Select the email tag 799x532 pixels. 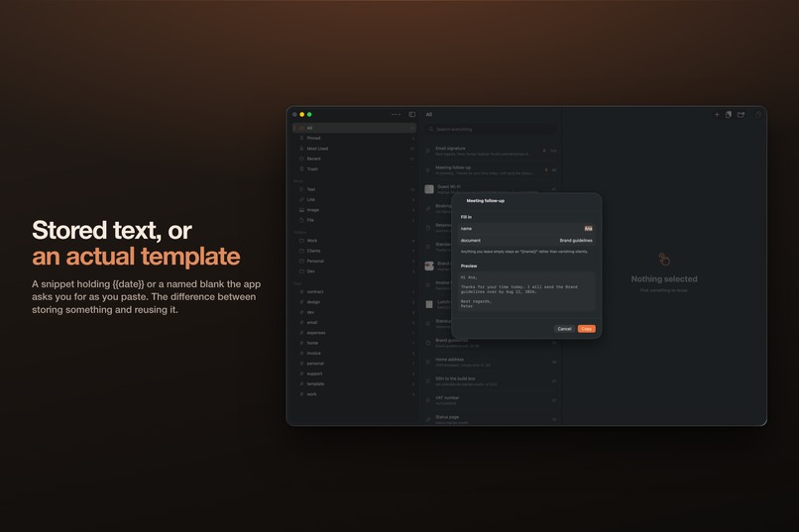point(354,322)
